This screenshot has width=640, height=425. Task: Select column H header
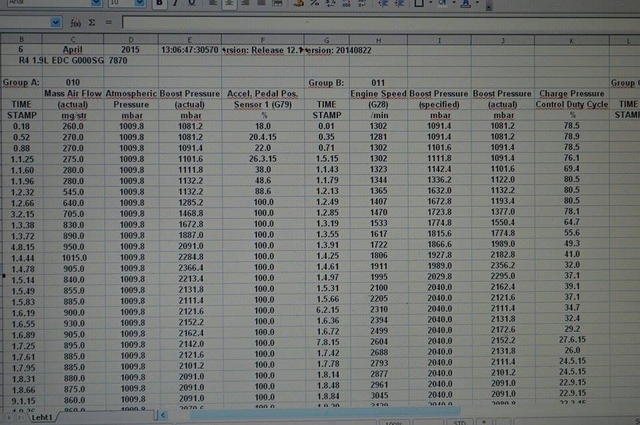click(x=378, y=40)
